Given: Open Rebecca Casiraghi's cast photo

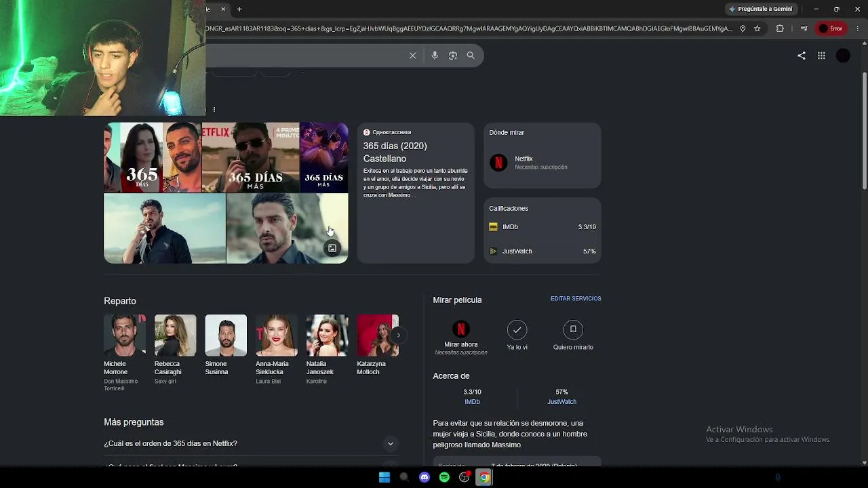Looking at the screenshot, I should (x=175, y=335).
